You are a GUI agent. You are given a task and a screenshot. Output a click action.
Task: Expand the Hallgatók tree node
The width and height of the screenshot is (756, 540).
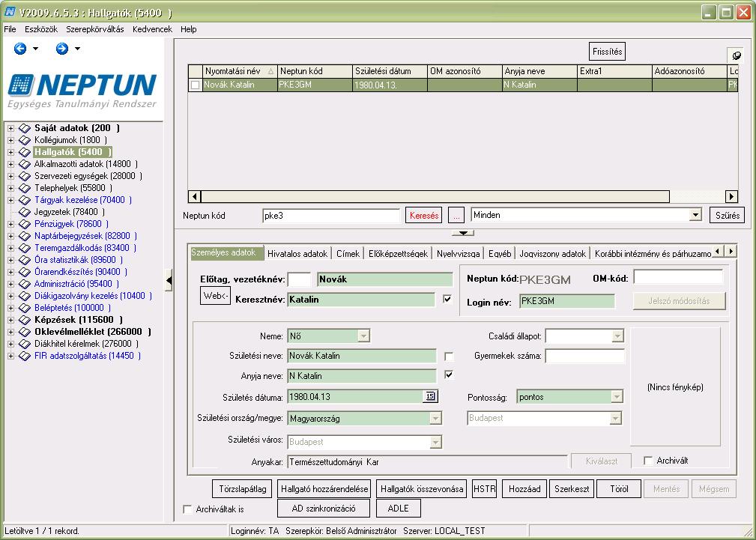pyautogui.click(x=10, y=152)
